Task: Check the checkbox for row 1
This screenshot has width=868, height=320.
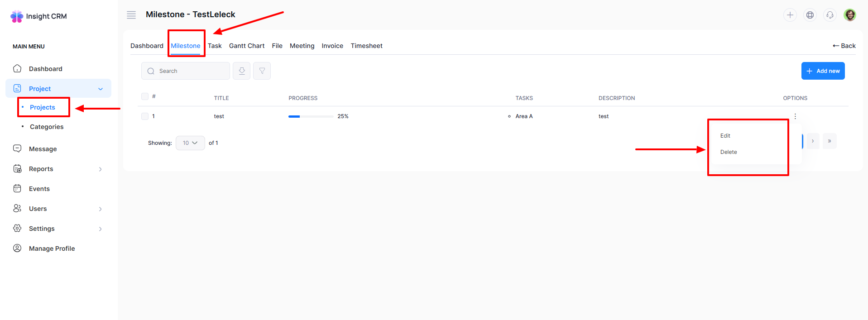Action: pyautogui.click(x=145, y=116)
